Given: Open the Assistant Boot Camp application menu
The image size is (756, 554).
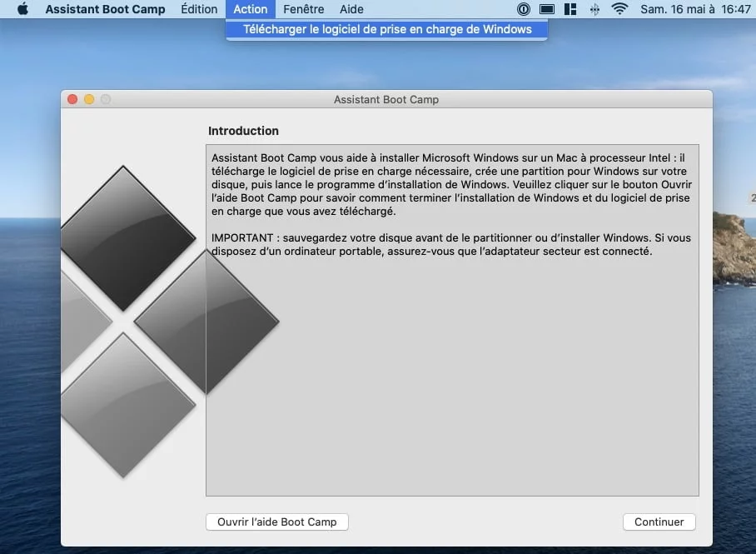Looking at the screenshot, I should click(105, 9).
